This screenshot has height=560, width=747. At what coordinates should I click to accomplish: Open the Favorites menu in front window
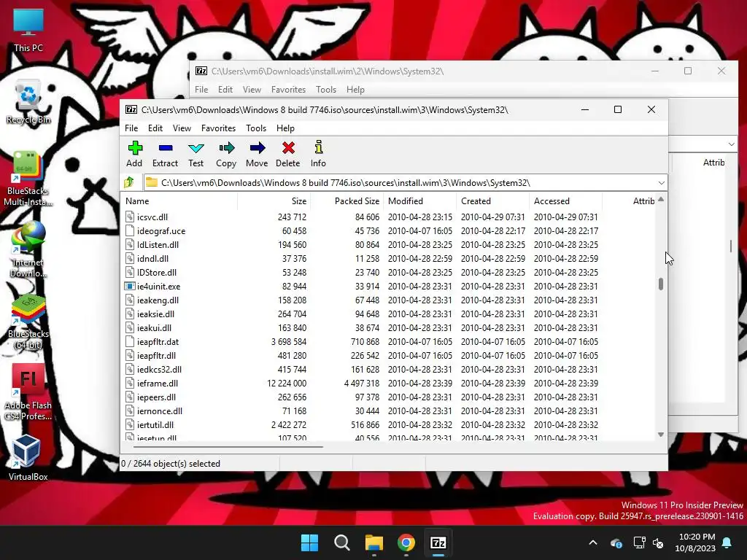pos(218,128)
